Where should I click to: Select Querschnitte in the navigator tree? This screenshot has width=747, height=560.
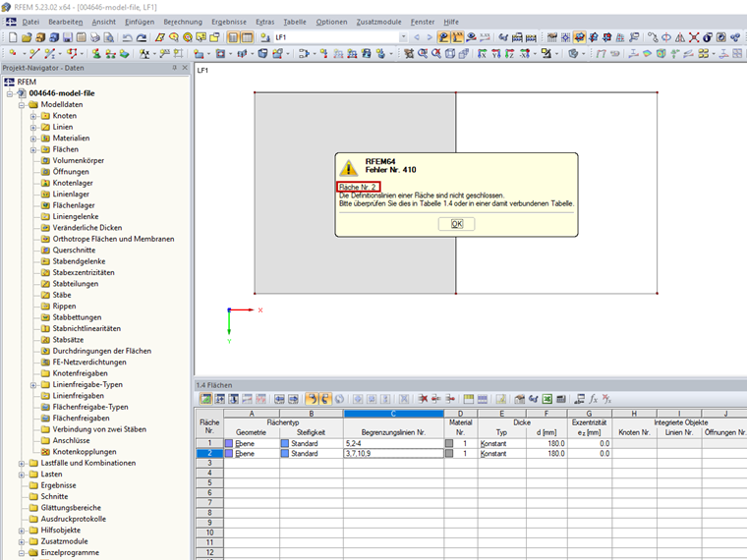coord(74,250)
